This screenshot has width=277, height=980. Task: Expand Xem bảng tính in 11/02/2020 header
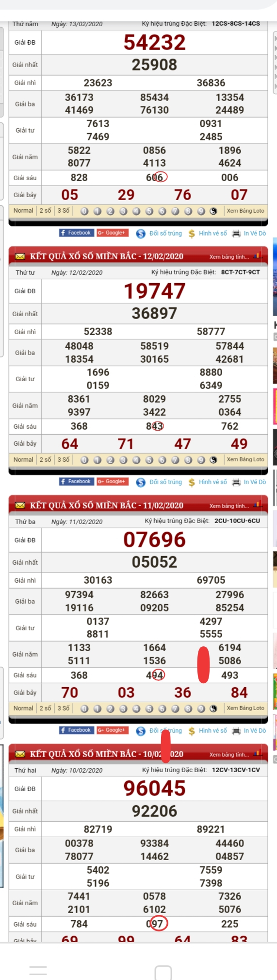pos(229,506)
